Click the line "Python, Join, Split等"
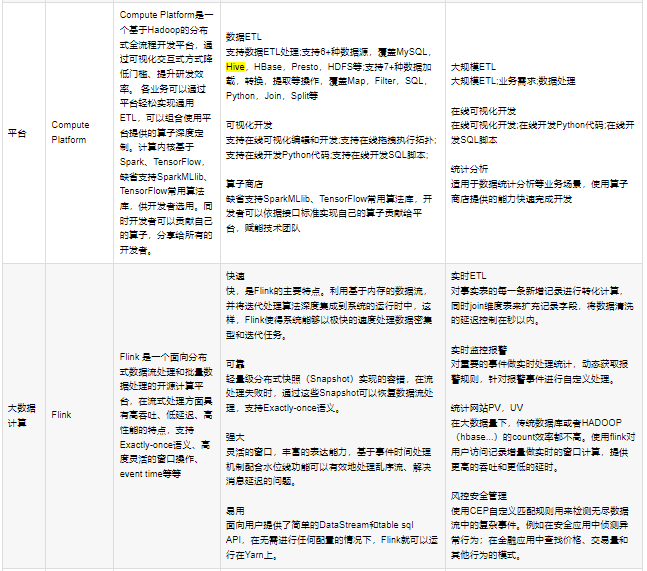The image size is (647, 571). (272, 96)
